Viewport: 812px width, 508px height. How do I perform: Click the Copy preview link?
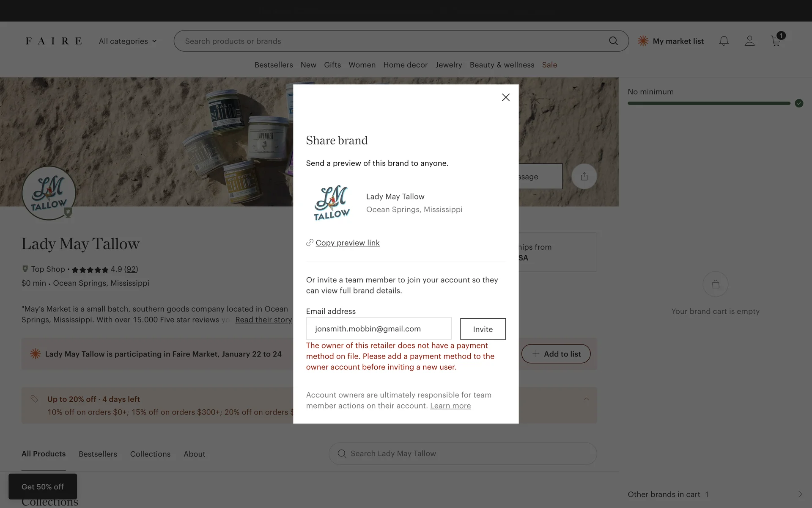(x=347, y=243)
